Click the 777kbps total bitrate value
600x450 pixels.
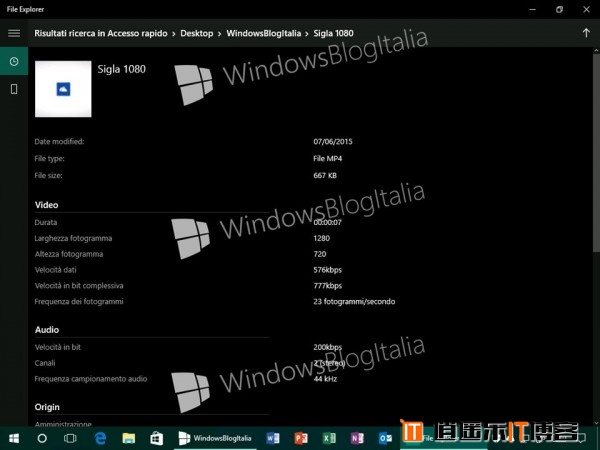(x=328, y=285)
